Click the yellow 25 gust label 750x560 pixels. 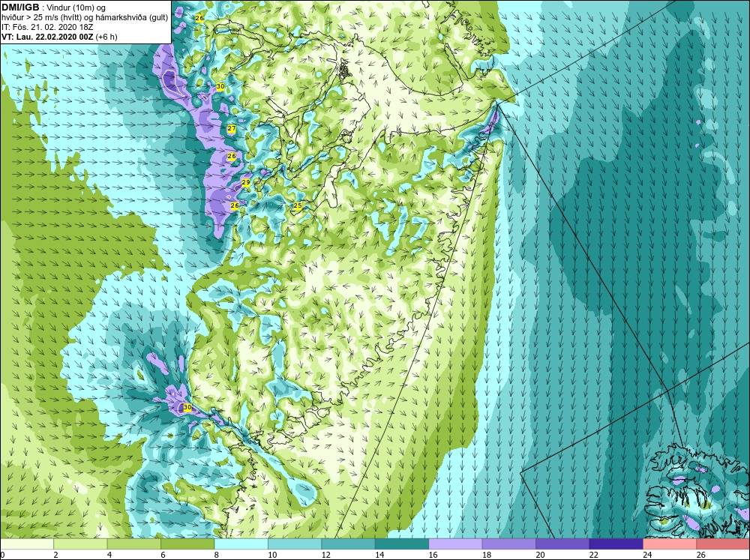pyautogui.click(x=298, y=205)
